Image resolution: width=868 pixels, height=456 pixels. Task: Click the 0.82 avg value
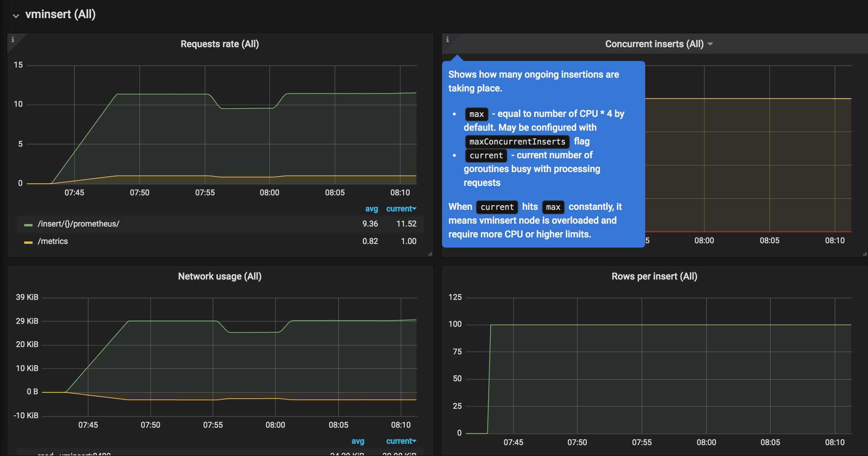click(x=370, y=241)
